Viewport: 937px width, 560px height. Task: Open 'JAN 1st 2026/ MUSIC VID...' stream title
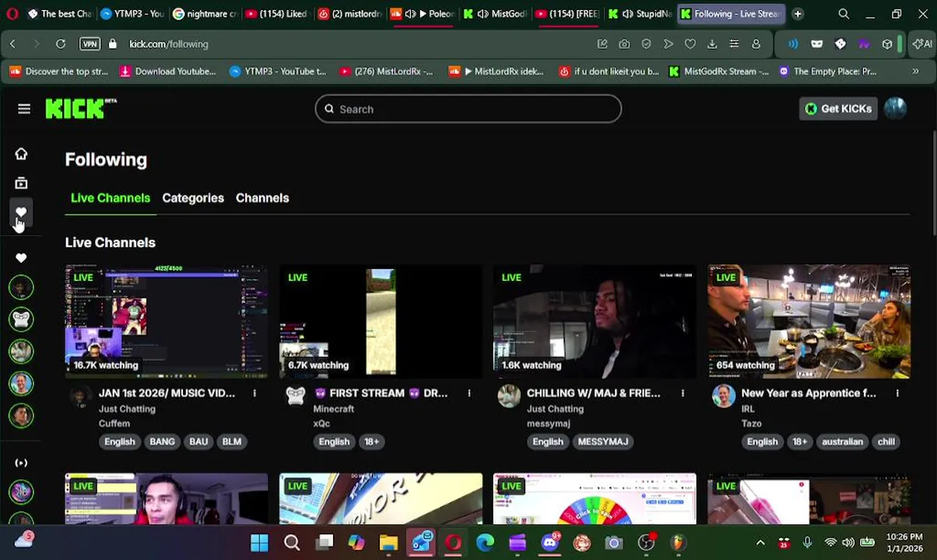(x=167, y=394)
